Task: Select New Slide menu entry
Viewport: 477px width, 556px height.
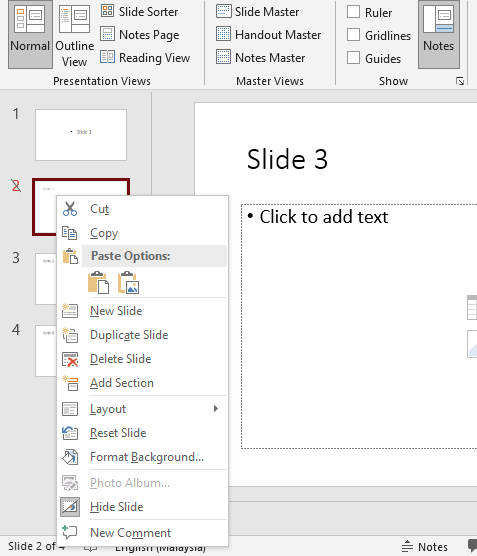Action: click(143, 311)
